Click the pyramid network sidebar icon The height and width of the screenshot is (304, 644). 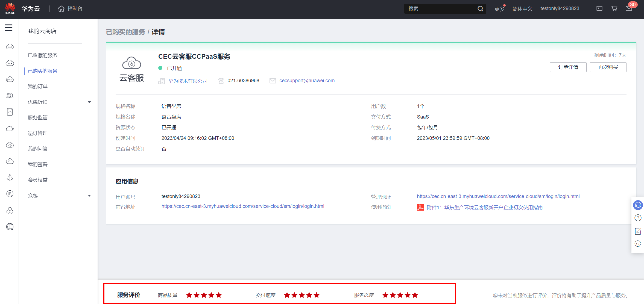10,178
